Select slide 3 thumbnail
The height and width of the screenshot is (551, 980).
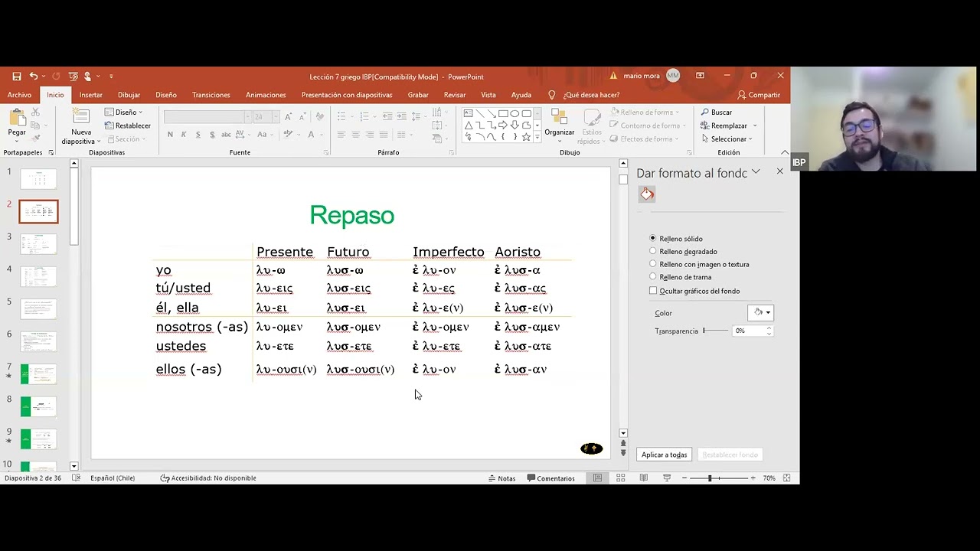(x=38, y=244)
